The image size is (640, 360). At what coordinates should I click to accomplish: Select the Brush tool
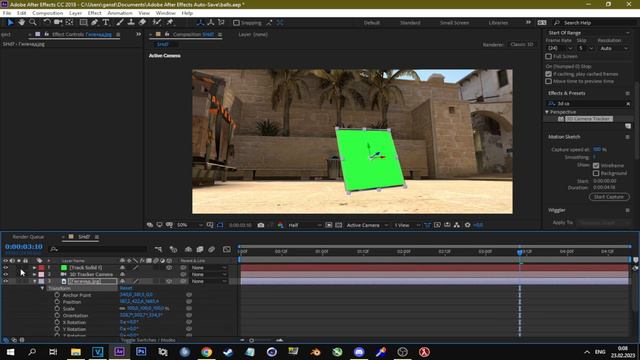point(120,22)
